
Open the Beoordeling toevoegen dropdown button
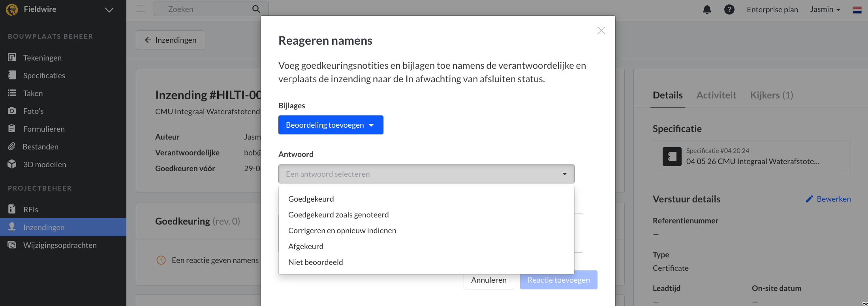tap(331, 125)
